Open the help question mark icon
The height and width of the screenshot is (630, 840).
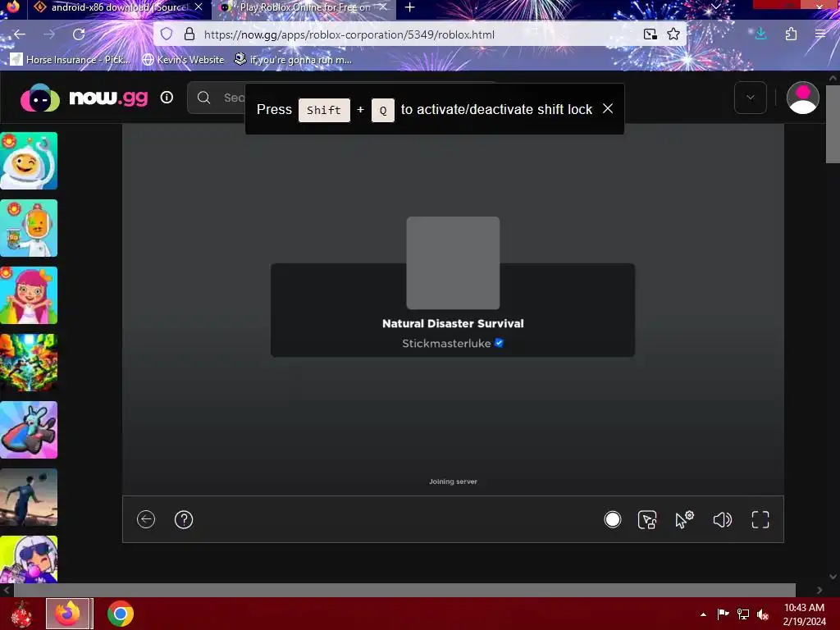[184, 519]
